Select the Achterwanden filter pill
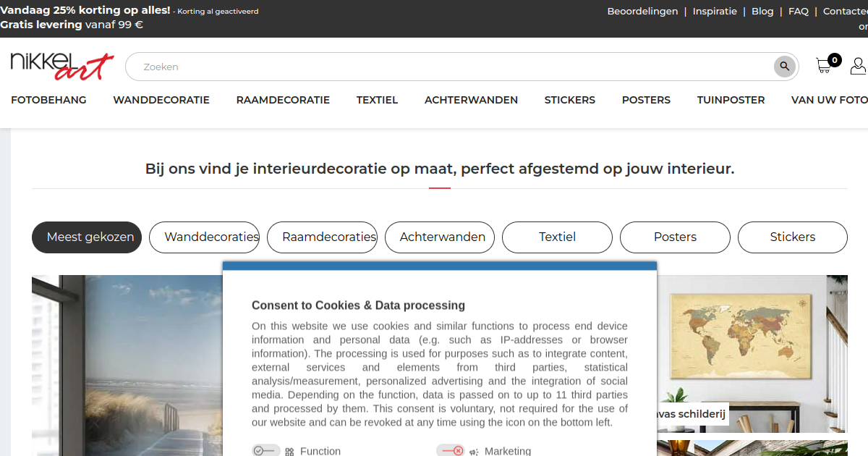Screen dimensions: 868x456 pos(440,237)
